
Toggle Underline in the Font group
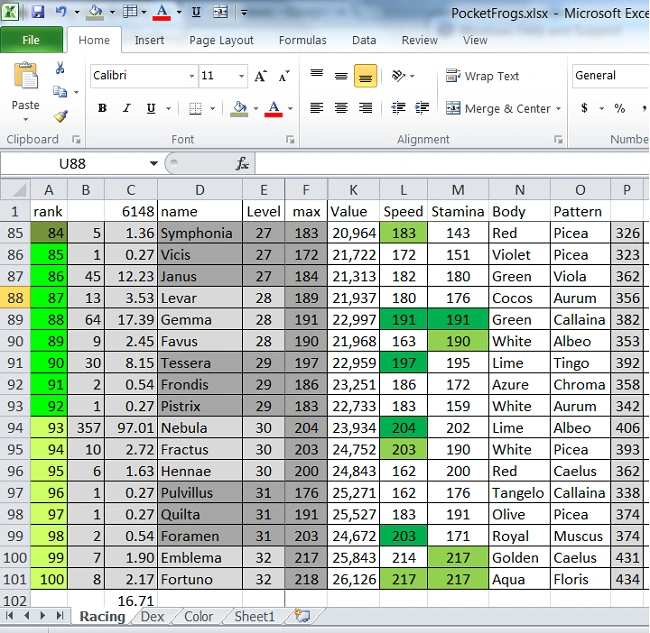click(x=151, y=109)
